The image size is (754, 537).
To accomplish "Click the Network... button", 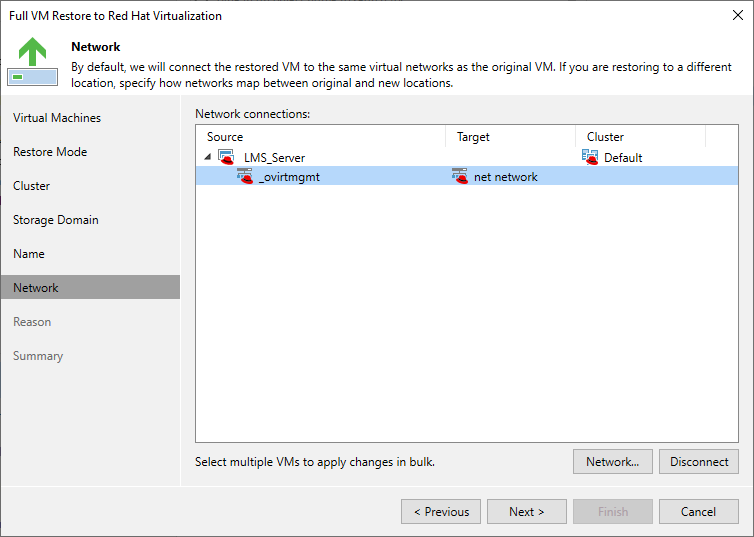I will tap(612, 462).
